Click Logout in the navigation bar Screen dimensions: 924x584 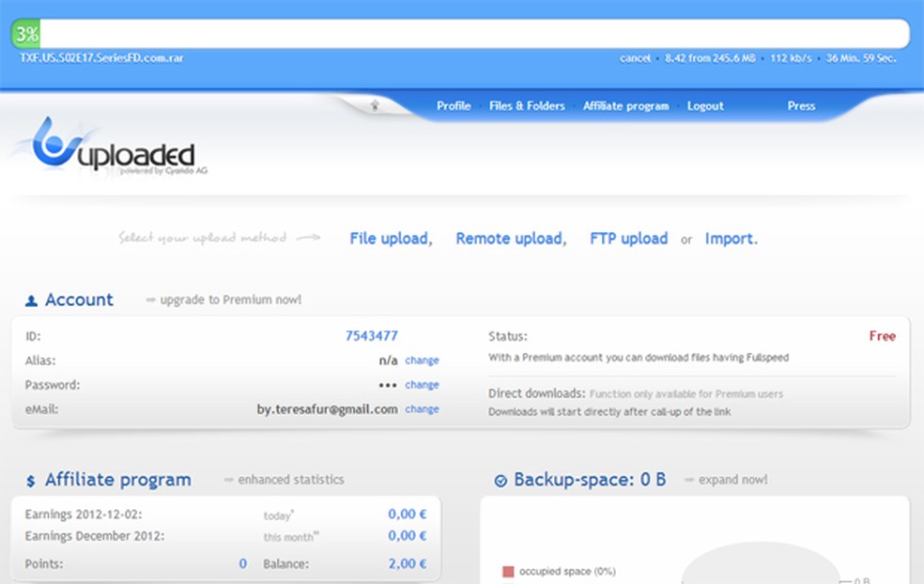point(705,106)
